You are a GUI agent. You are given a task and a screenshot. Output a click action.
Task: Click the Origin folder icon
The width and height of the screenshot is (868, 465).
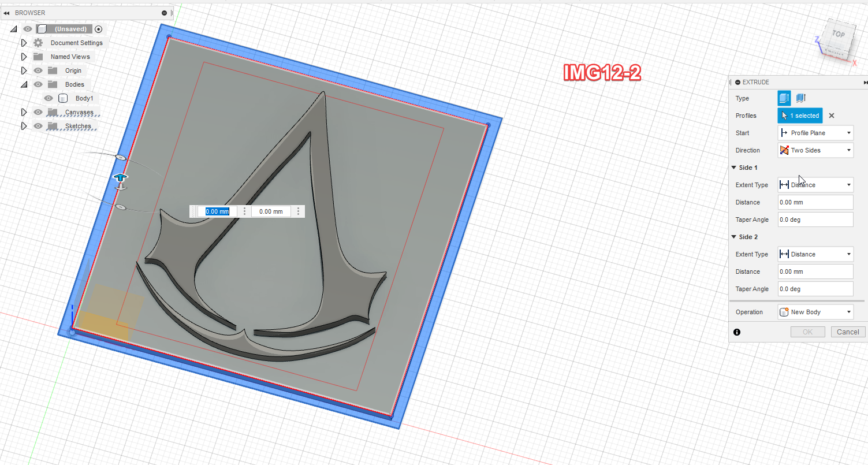[x=53, y=70]
